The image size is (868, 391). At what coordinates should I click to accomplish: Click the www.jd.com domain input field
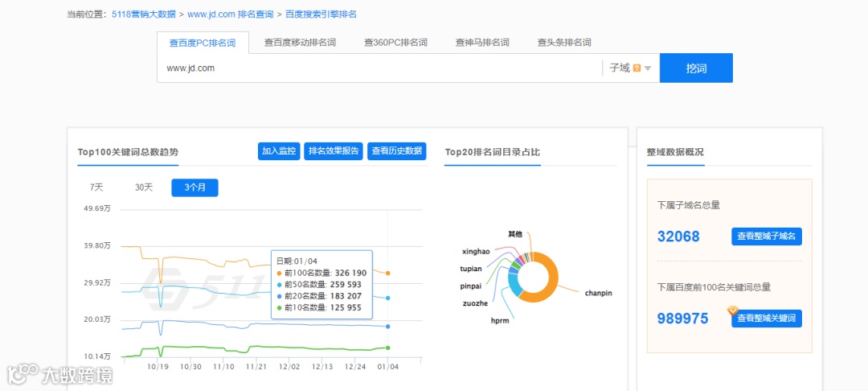tap(379, 68)
